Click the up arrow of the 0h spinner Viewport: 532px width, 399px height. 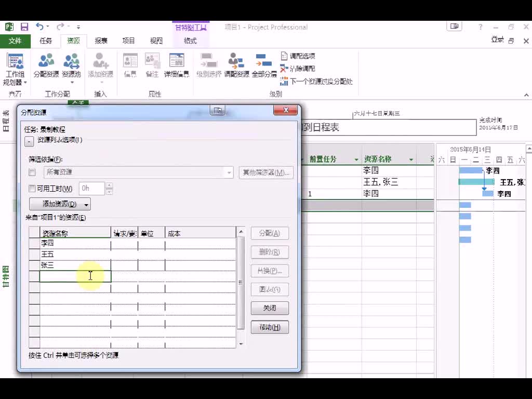coord(109,185)
